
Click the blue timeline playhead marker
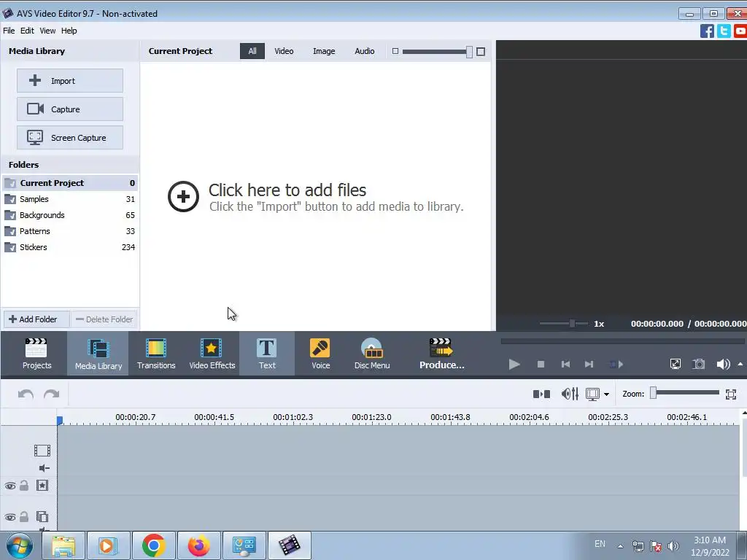60,420
